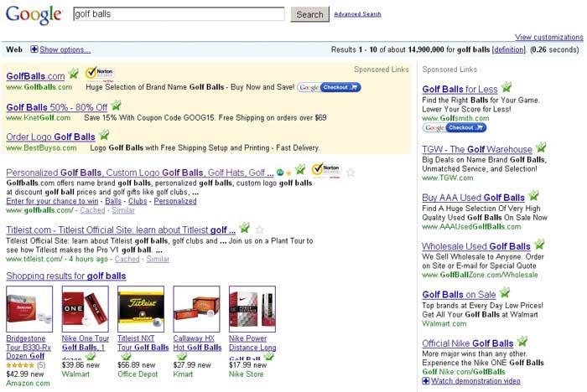The width and height of the screenshot is (587, 392).
Task: Open Order Logo Golf Balls ad
Action: [x=50, y=137]
